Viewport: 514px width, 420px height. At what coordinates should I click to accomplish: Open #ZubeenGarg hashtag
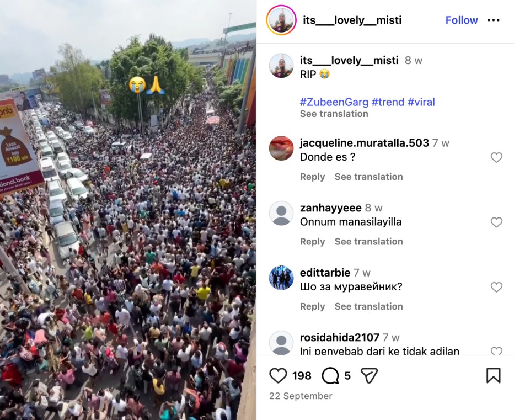point(334,102)
